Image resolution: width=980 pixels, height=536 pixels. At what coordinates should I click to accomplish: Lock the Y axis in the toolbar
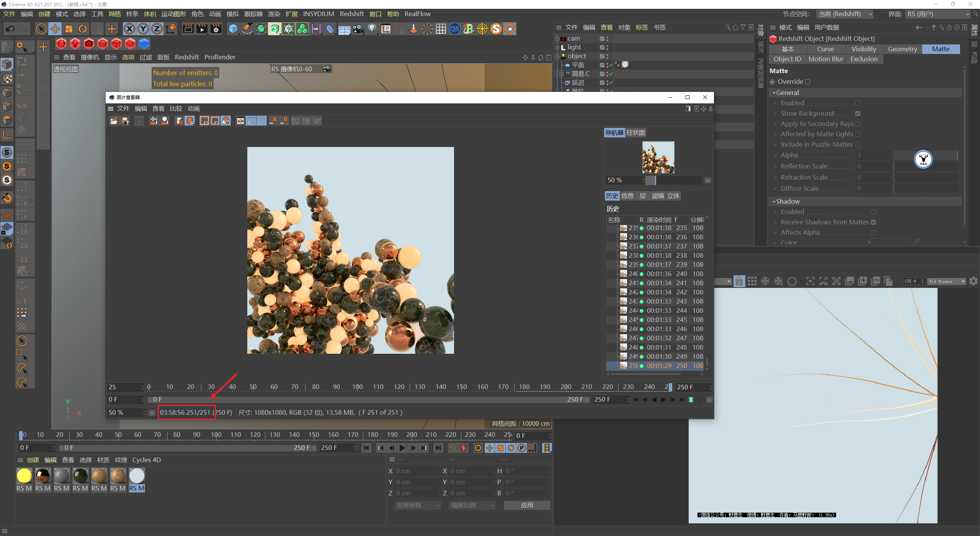143,29
